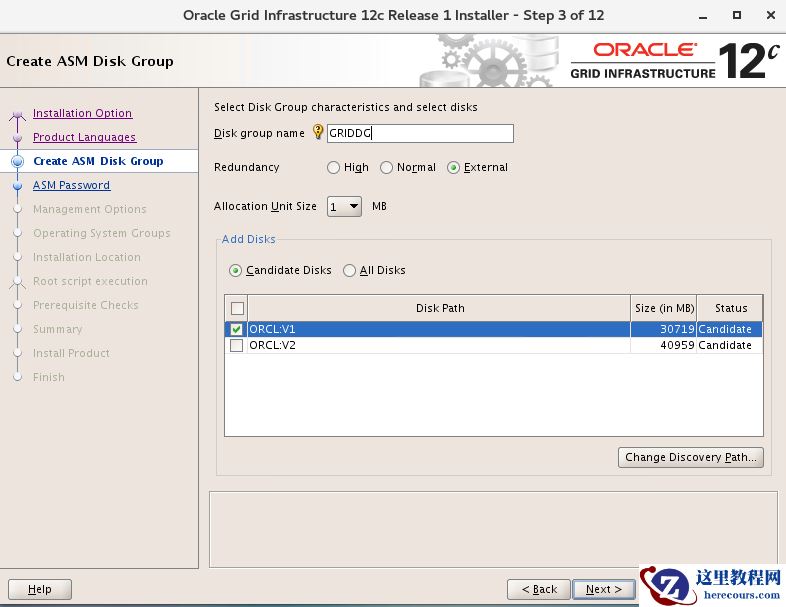786x607 pixels.
Task: Select the ORCL:V2 disk path cell
Action: pyautogui.click(x=439, y=345)
